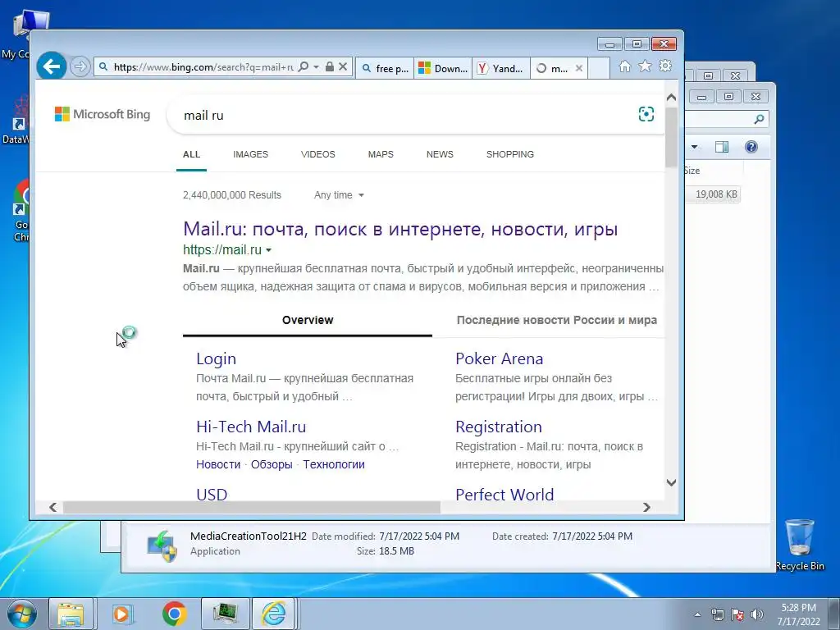
Task: Open Bing visual search camera icon
Action: 646,114
